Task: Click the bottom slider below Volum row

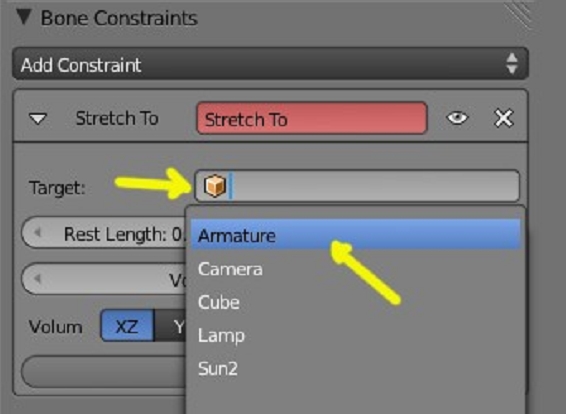Action: point(104,371)
